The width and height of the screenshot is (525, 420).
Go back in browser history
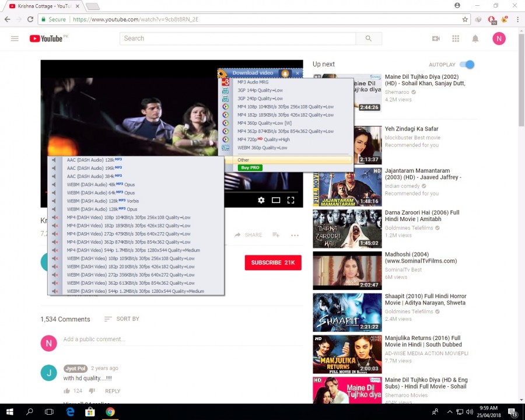pos(8,19)
